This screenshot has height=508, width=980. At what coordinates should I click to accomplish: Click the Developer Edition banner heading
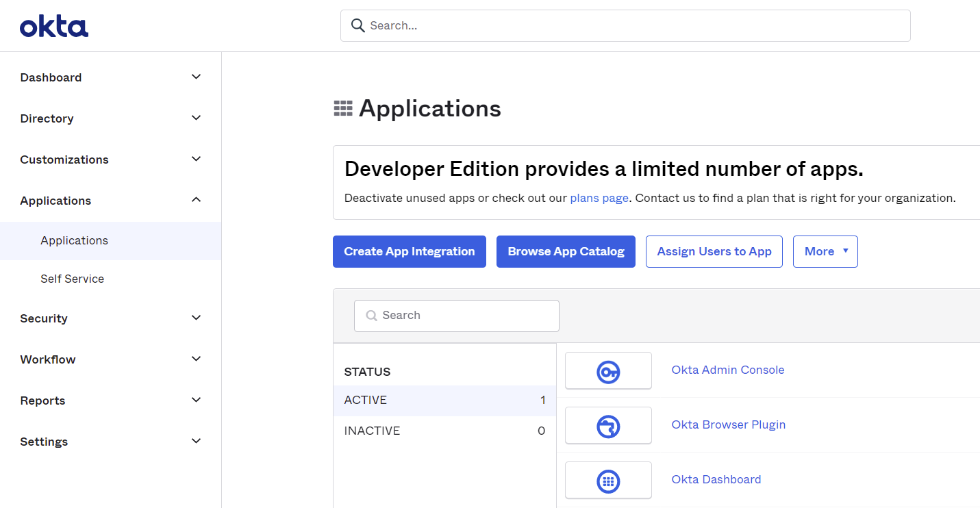tap(604, 168)
